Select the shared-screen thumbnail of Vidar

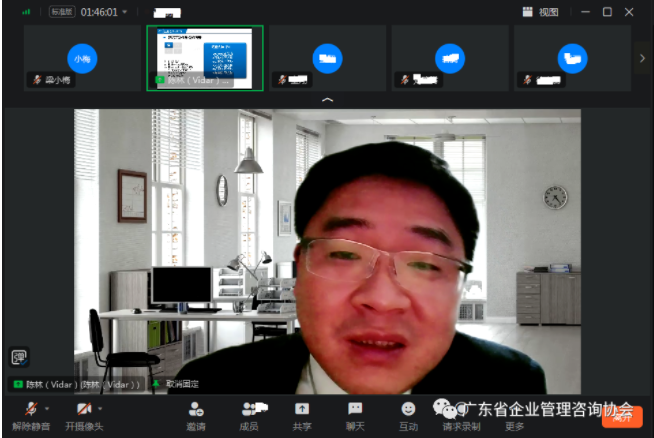click(205, 58)
